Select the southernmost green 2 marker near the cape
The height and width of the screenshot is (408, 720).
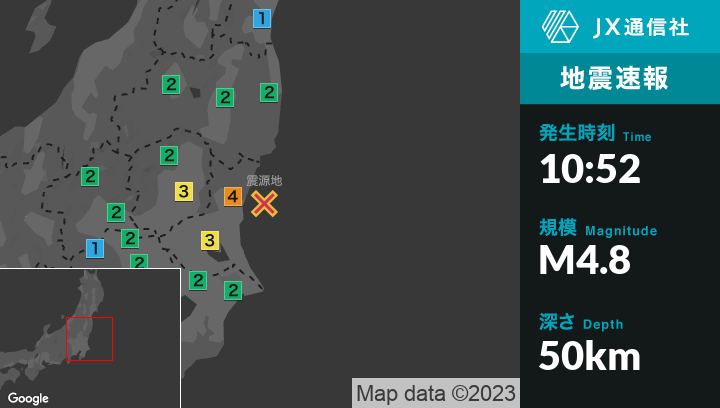pyautogui.click(x=233, y=291)
